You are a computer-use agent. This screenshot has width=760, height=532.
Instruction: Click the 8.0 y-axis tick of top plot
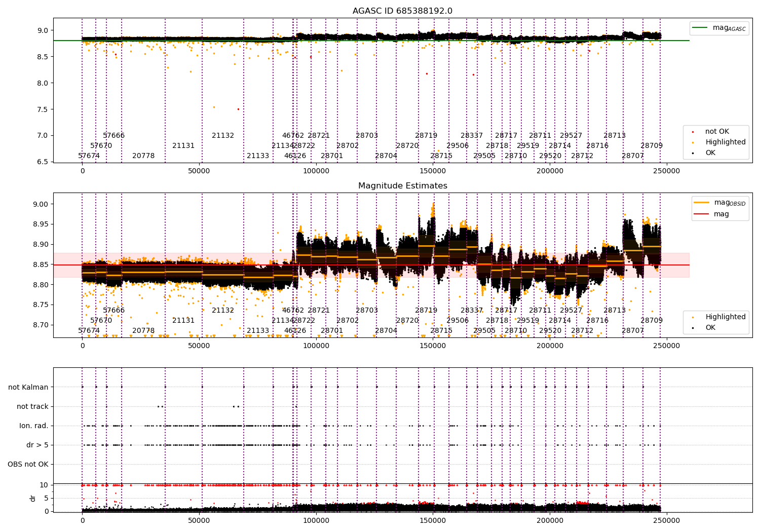43,83
